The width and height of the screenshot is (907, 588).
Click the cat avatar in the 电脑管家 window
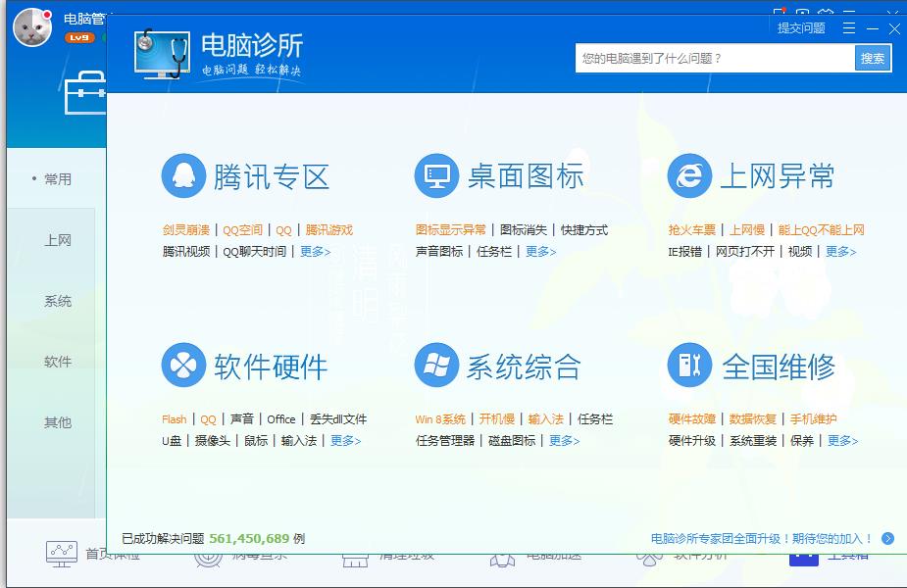pos(32,27)
